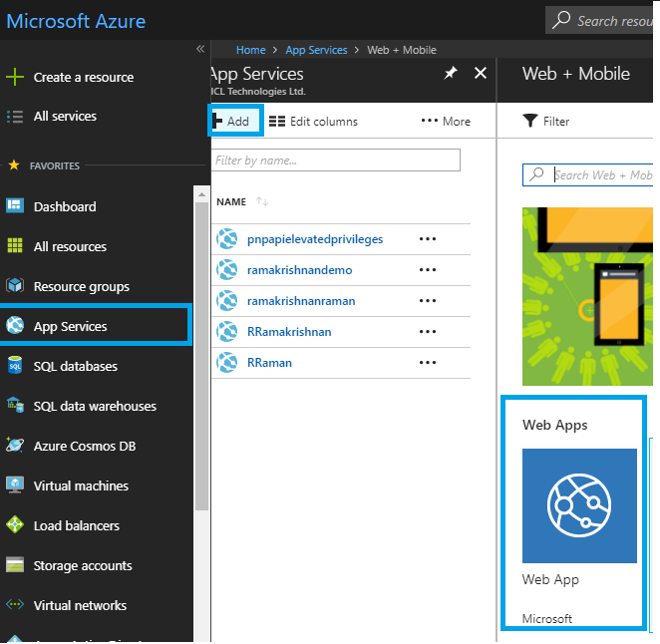Open More options in App Services toolbar
This screenshot has height=644, width=660.
pyautogui.click(x=446, y=122)
